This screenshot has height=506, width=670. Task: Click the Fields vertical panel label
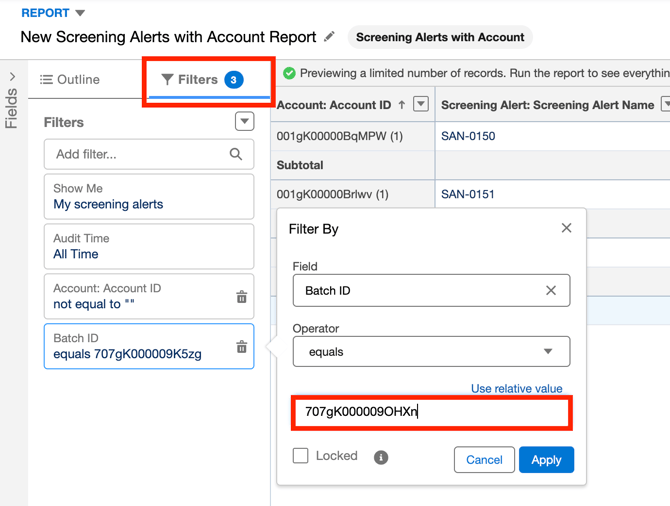(x=12, y=109)
